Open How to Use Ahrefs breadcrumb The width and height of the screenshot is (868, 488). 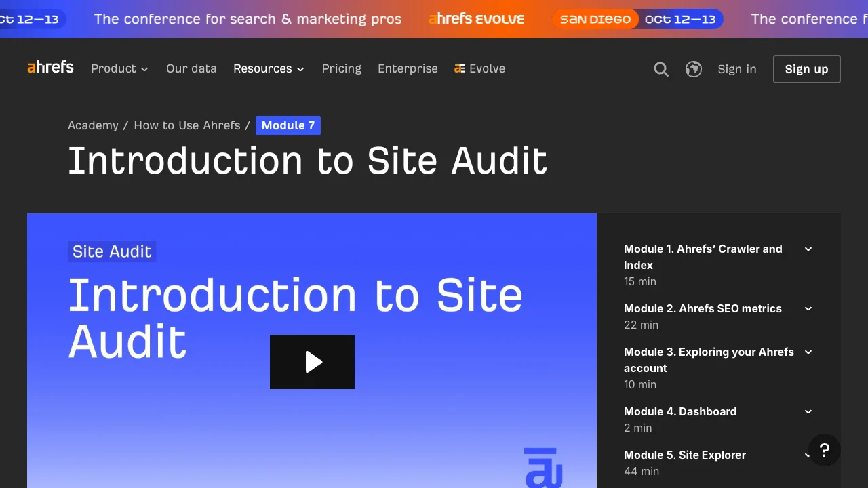pyautogui.click(x=187, y=125)
